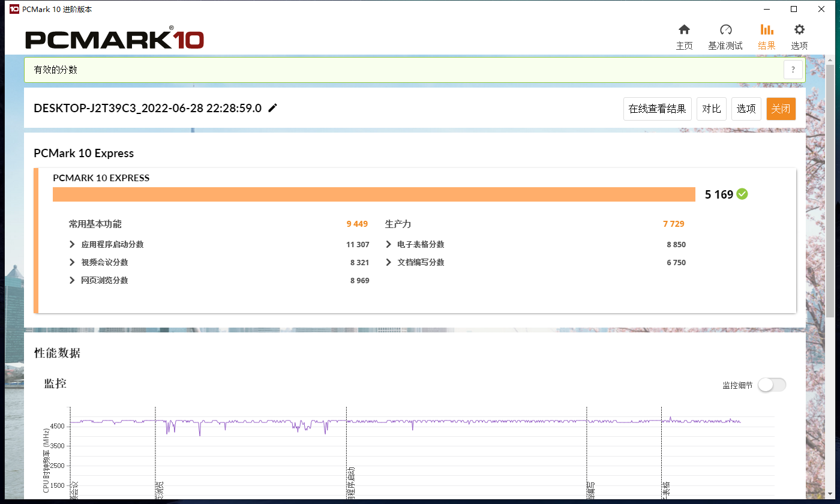
Task: Maximize the PCMark 10 window
Action: pos(794,9)
